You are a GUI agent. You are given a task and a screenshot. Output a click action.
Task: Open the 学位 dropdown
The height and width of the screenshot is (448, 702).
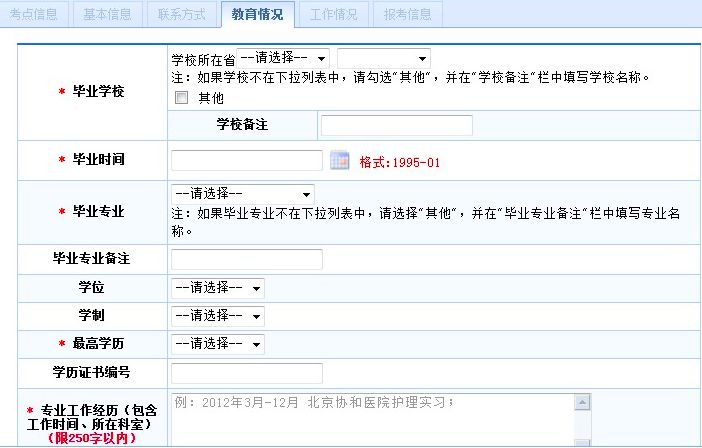pyautogui.click(x=218, y=288)
